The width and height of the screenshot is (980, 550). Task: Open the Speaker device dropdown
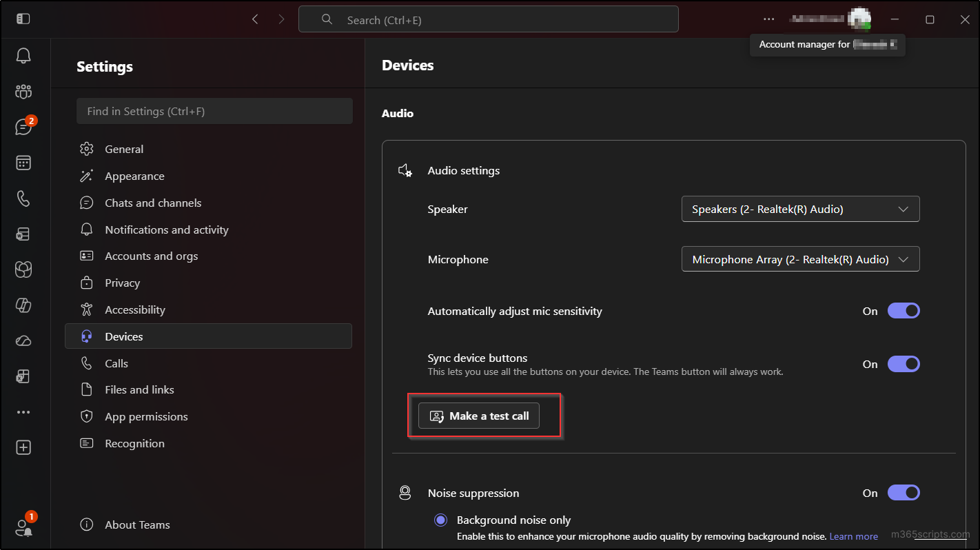click(x=801, y=210)
